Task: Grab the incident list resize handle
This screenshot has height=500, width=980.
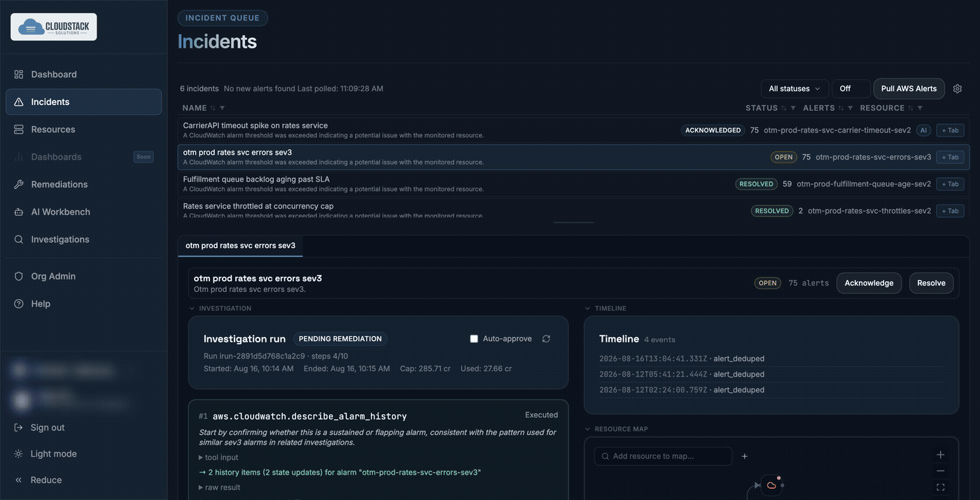Action: click(x=573, y=223)
